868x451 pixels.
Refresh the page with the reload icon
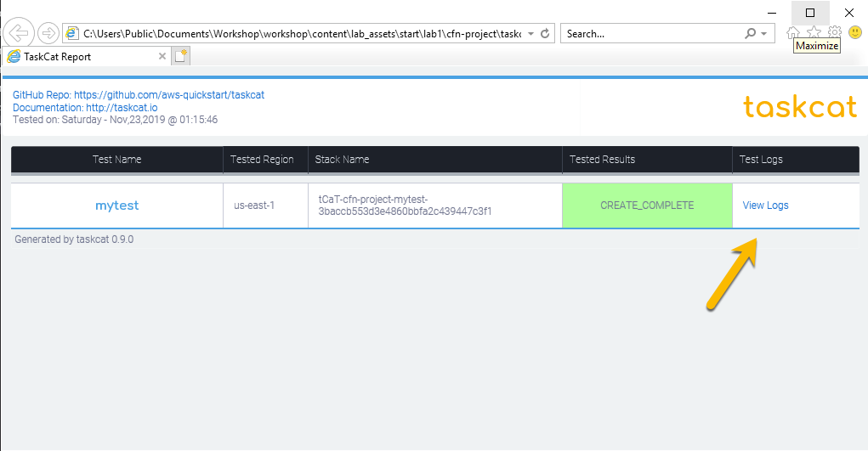(545, 33)
